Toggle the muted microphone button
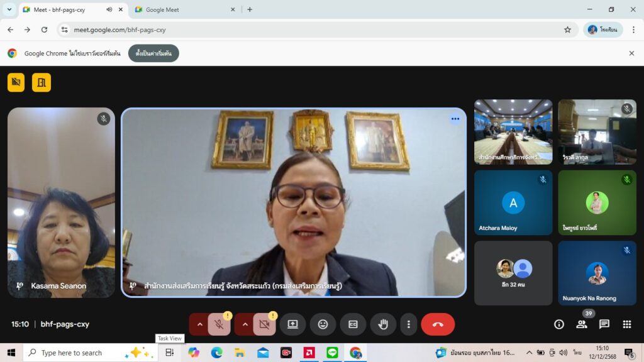This screenshot has height=362, width=644. (219, 324)
